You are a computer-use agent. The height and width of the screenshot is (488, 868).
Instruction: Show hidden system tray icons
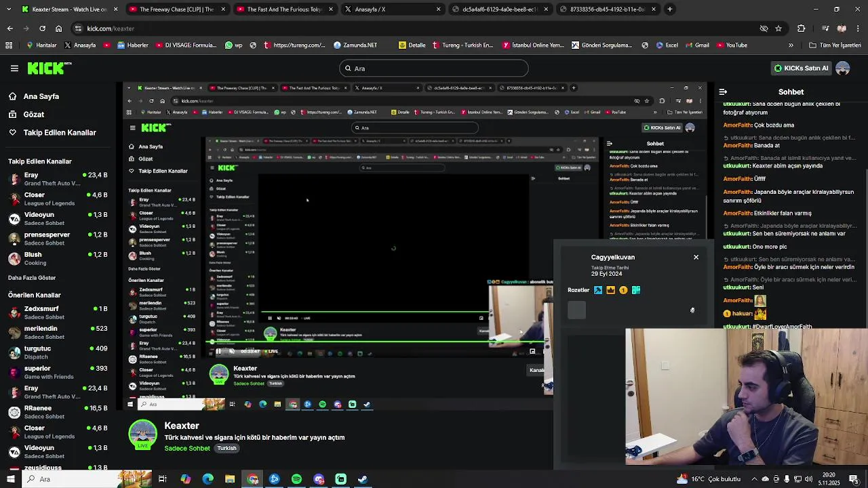[x=755, y=479]
